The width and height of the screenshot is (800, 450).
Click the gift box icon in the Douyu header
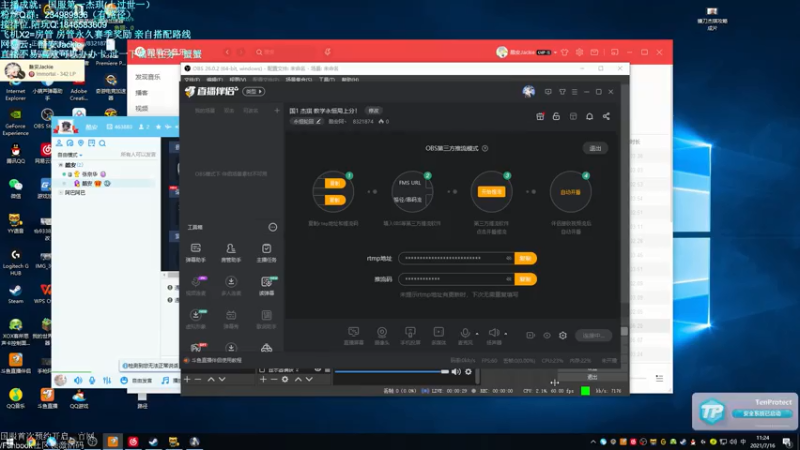click(x=540, y=116)
